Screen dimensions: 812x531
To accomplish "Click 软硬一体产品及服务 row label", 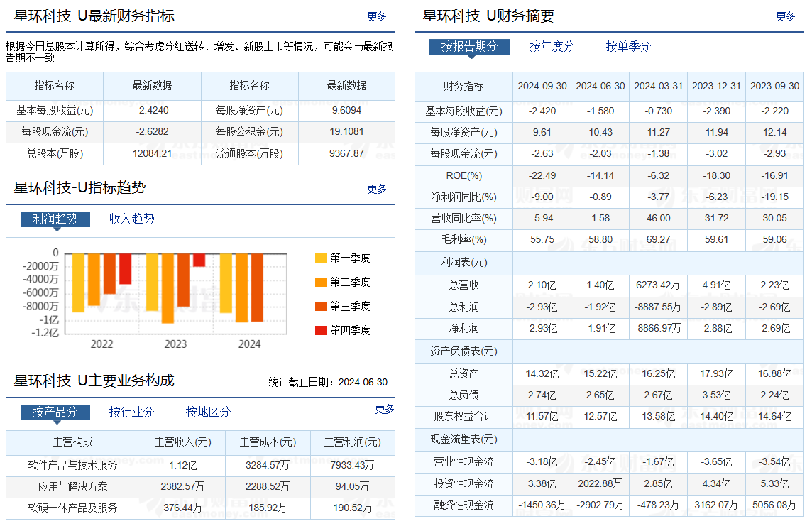I will coord(73,508).
